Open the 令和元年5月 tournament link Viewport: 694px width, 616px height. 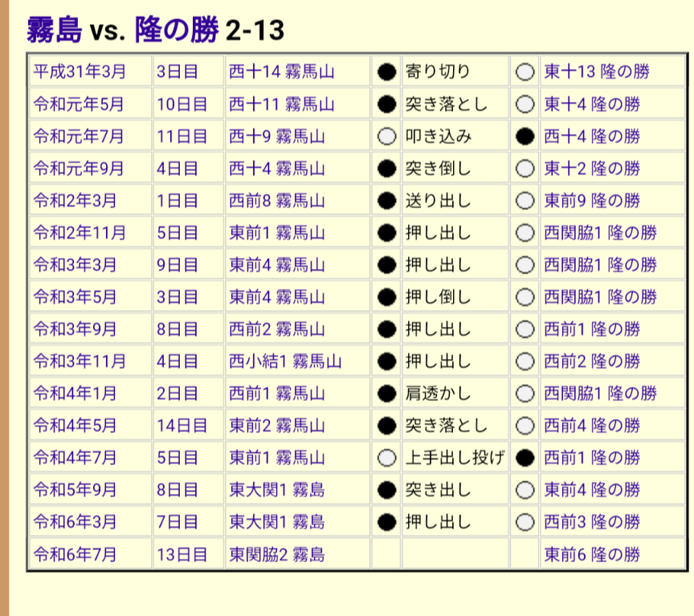[79, 104]
